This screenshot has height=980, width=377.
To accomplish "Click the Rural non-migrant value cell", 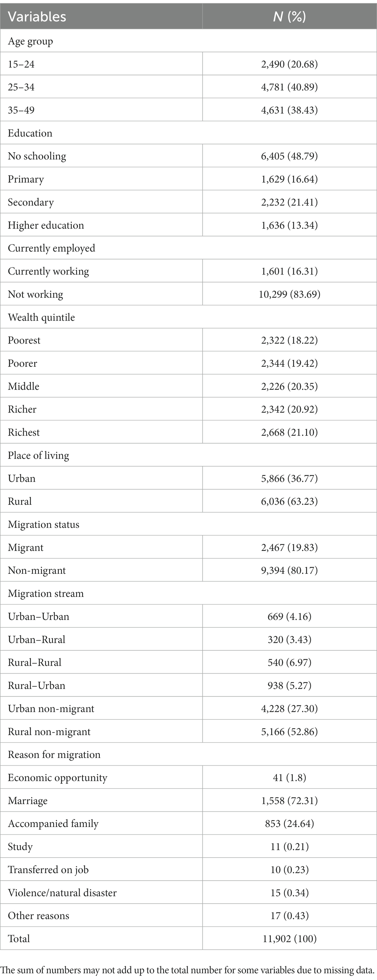I will [x=290, y=731].
